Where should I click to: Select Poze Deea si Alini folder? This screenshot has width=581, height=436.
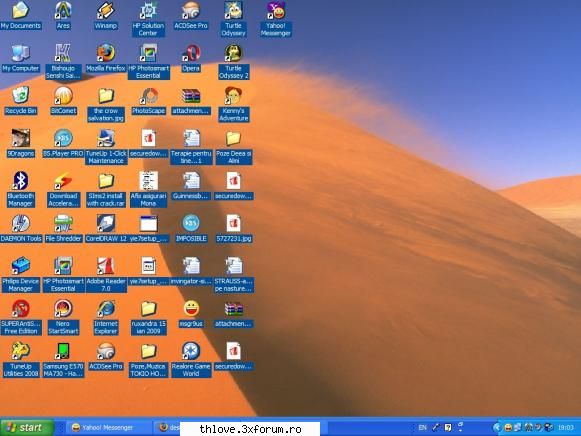[233, 147]
